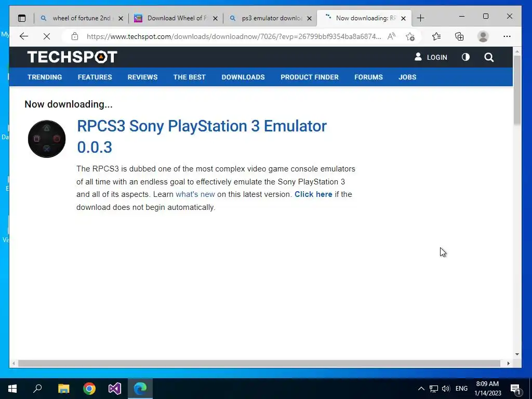532x399 pixels.
Task: Open the tab actions menu icon
Action: 22,18
